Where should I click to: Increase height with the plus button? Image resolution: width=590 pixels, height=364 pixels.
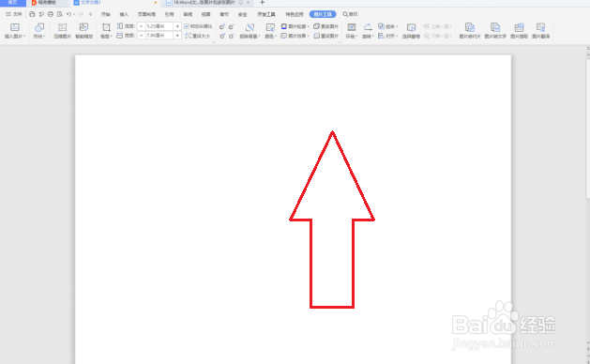(177, 26)
